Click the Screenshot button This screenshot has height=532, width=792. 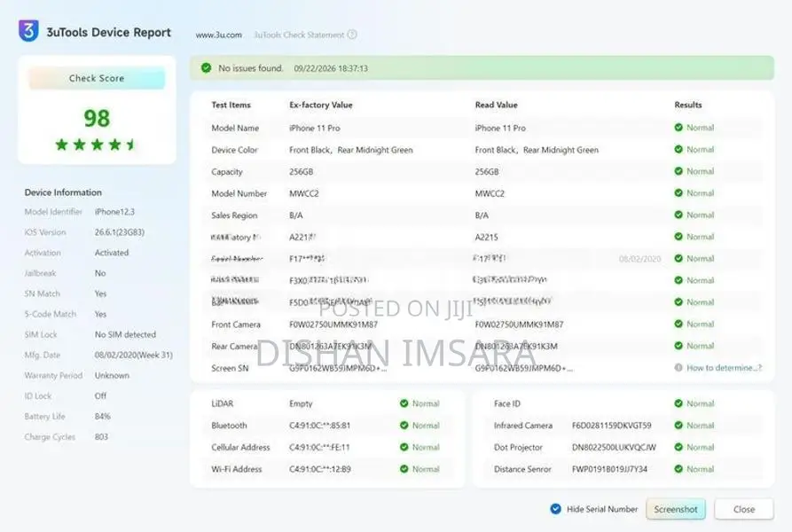[x=675, y=509]
